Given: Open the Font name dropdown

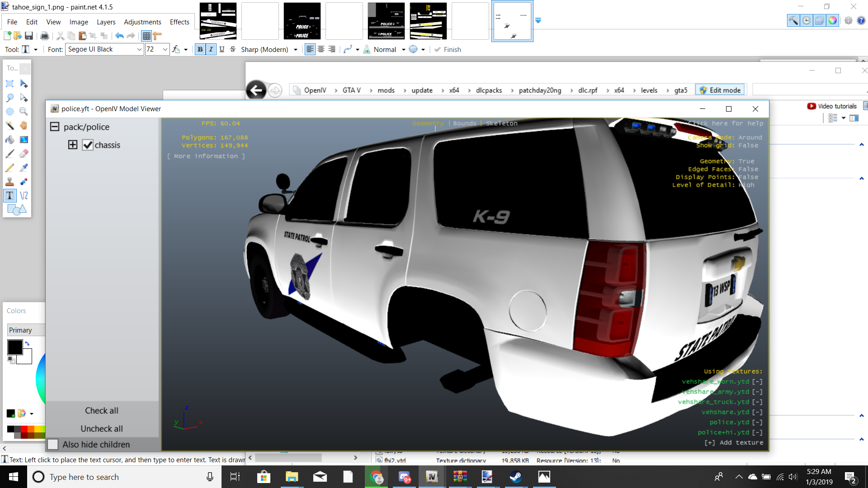Looking at the screenshot, I should [x=139, y=49].
